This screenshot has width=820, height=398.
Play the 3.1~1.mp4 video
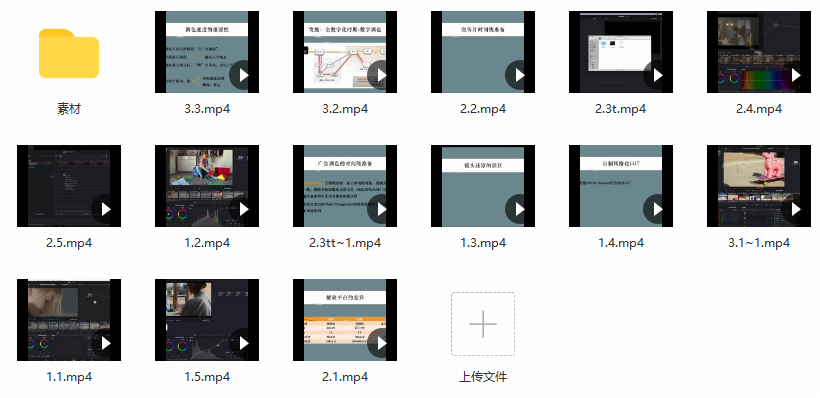click(x=796, y=209)
